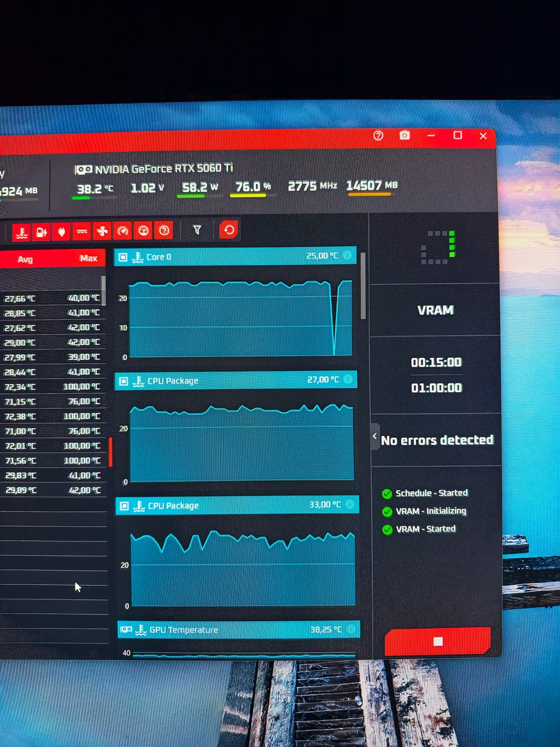
Task: Click info icon on 33,00 °C CPU Package graph
Action: pyautogui.click(x=350, y=504)
